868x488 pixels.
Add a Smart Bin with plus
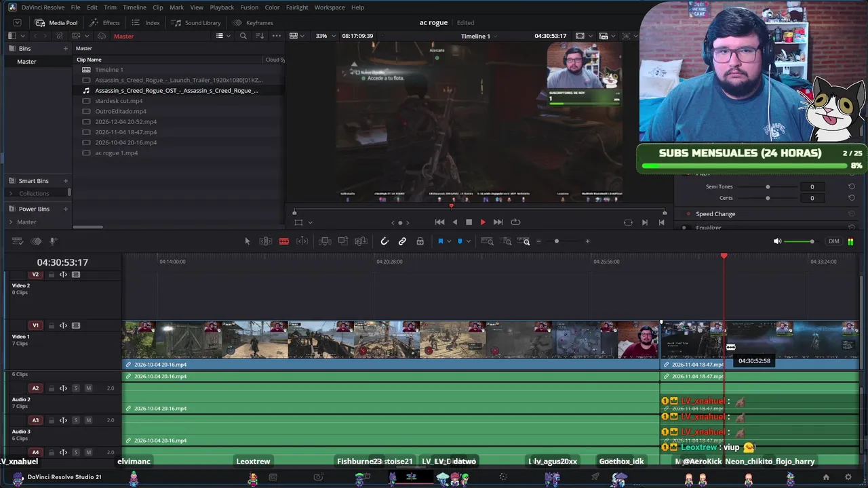tap(66, 181)
